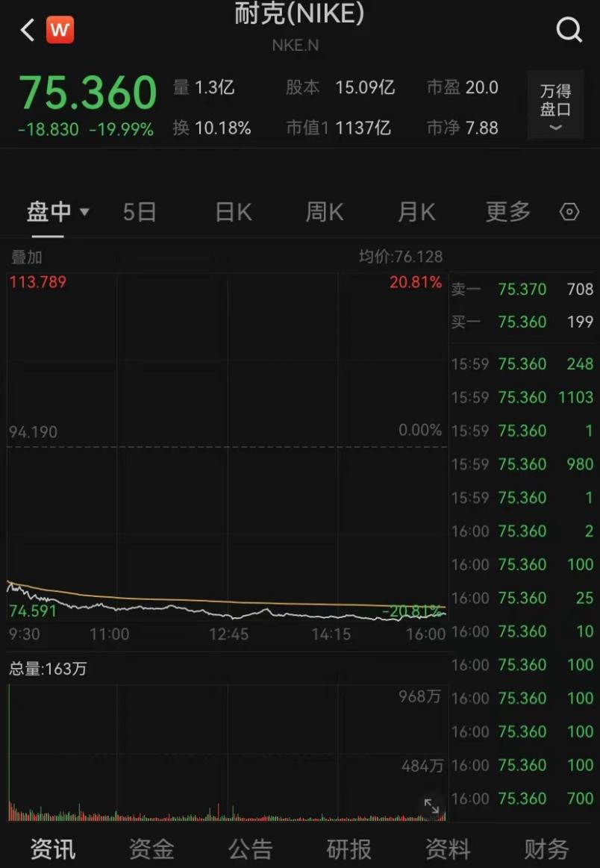The height and width of the screenshot is (868, 600).
Task: Open the 财务 financials section
Action: point(546,849)
